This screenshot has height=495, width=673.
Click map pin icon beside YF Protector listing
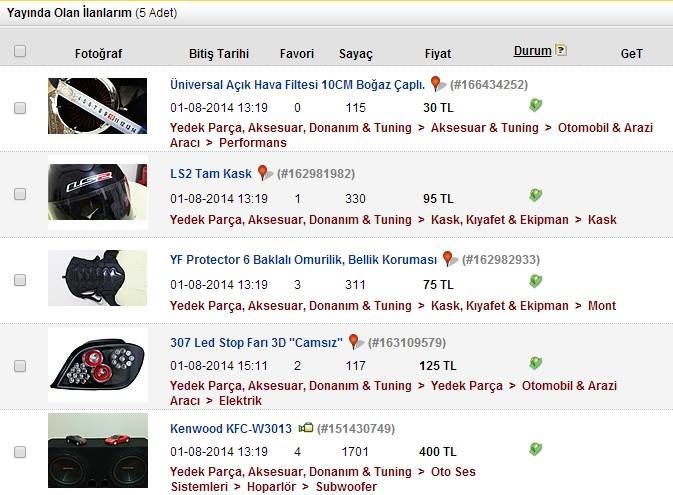(450, 259)
